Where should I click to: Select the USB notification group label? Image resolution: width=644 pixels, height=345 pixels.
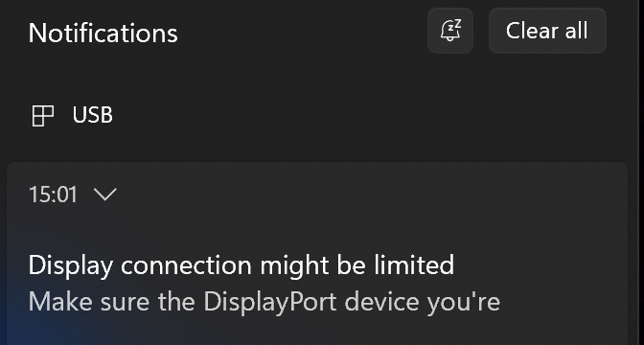tap(92, 115)
